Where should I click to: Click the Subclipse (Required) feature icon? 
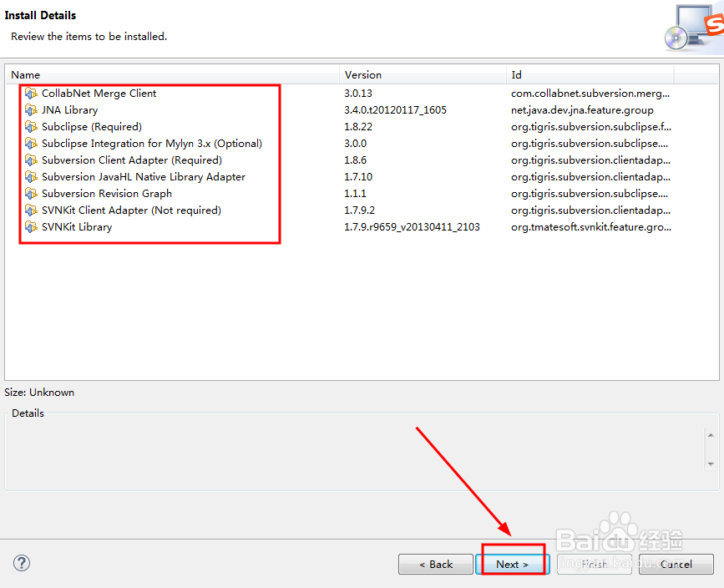coord(31,127)
